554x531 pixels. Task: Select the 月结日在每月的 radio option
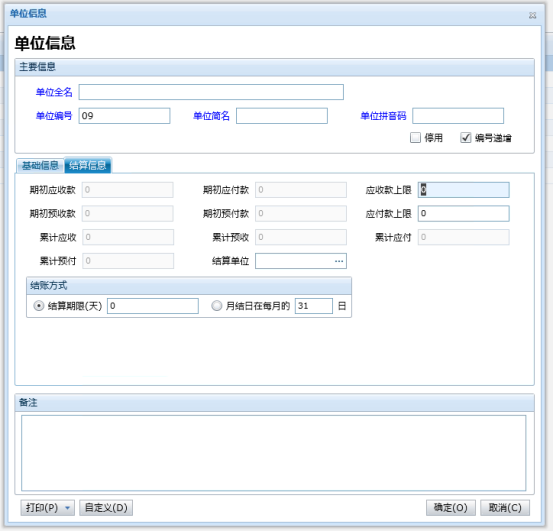[217, 306]
